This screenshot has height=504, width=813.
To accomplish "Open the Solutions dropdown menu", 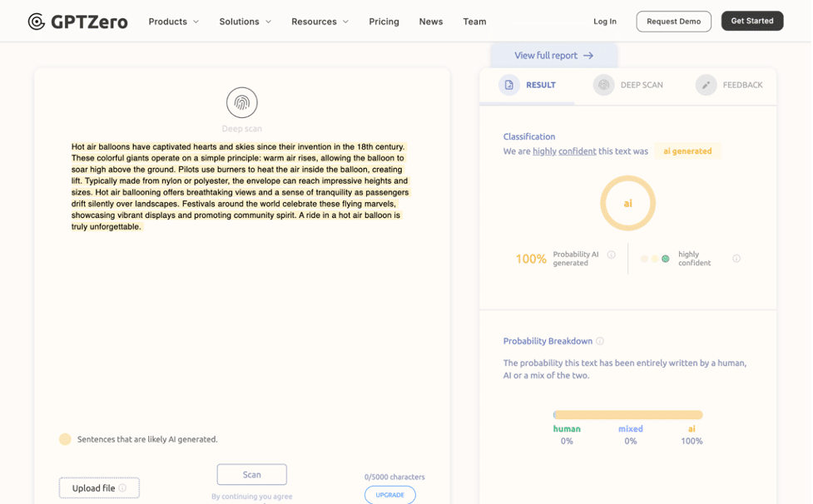I will [245, 22].
